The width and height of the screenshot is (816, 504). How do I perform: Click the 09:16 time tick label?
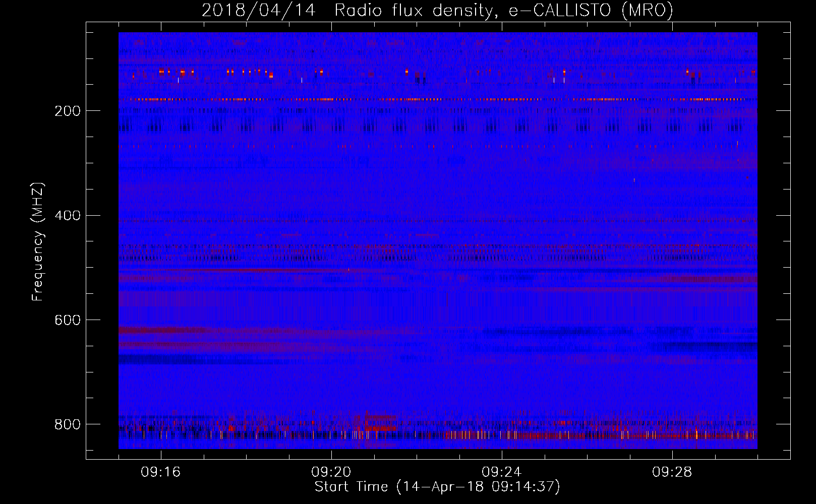[x=161, y=472]
